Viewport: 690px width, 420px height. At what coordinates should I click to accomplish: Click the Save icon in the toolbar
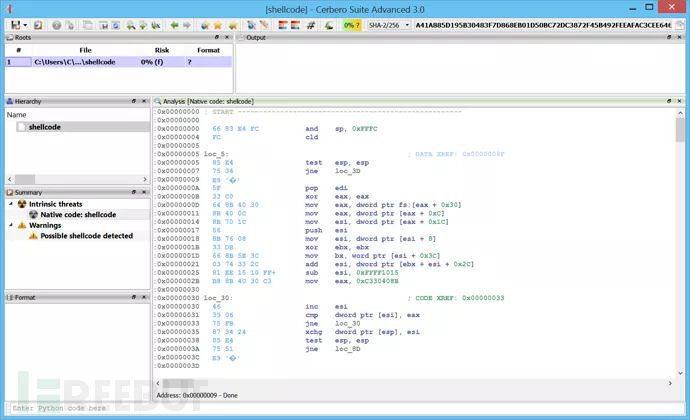(x=13, y=24)
